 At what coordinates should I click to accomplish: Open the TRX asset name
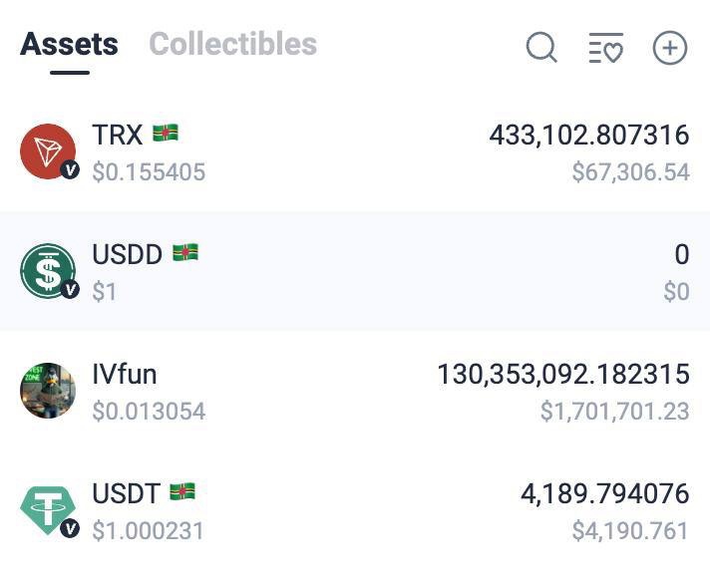[117, 135]
